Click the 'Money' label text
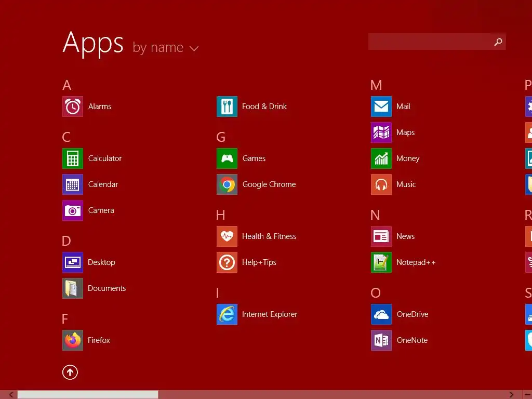 tap(408, 159)
